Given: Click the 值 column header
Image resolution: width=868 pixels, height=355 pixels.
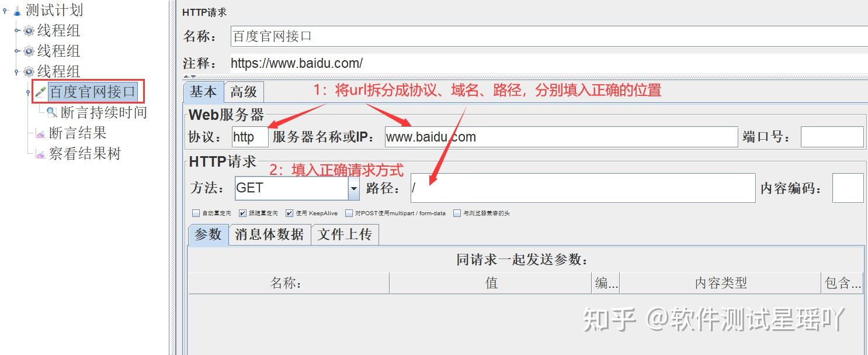Looking at the screenshot, I should [x=491, y=283].
